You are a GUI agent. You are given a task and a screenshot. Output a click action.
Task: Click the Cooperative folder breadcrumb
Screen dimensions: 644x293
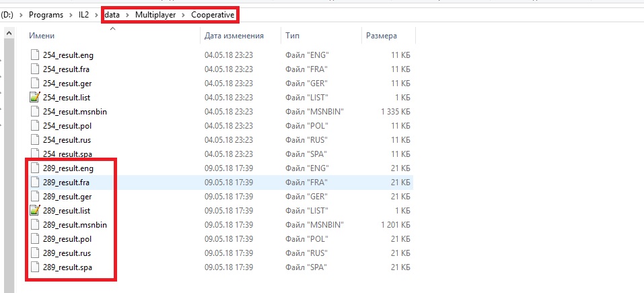click(x=213, y=15)
